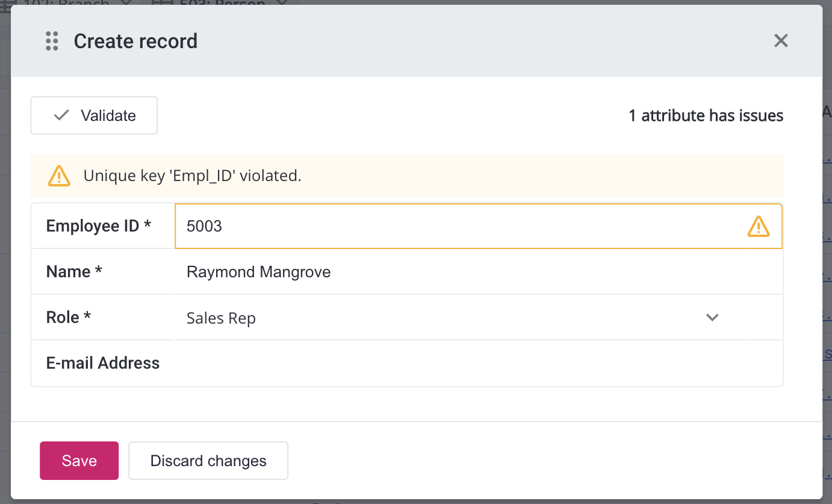Click the warning triangle in the Unique key banner
This screenshot has width=832, height=504.
click(x=58, y=176)
